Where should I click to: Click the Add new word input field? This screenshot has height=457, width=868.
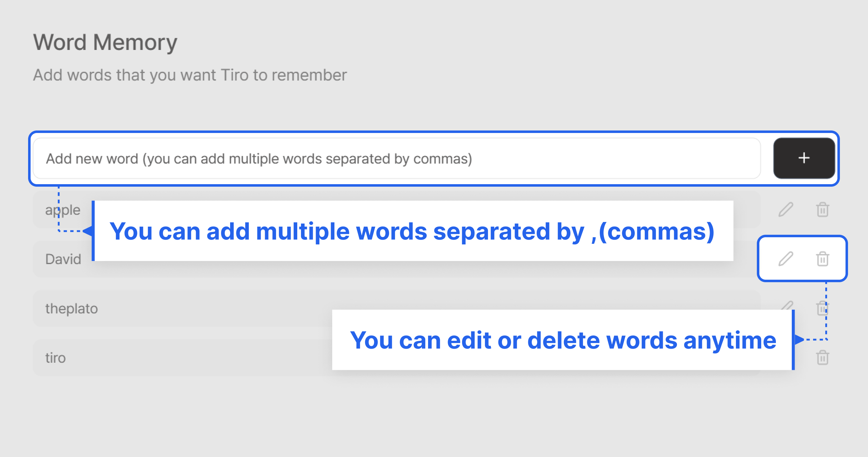click(396, 158)
